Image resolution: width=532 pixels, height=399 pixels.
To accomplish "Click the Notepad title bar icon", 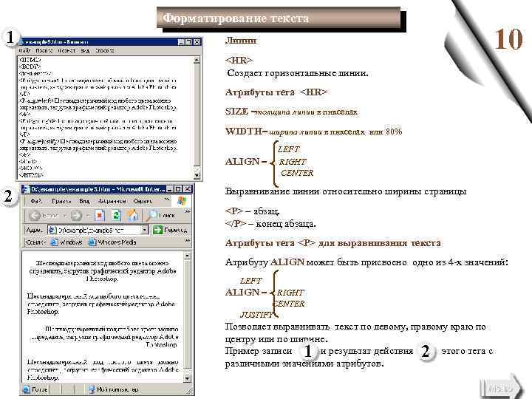I will click(x=21, y=42).
